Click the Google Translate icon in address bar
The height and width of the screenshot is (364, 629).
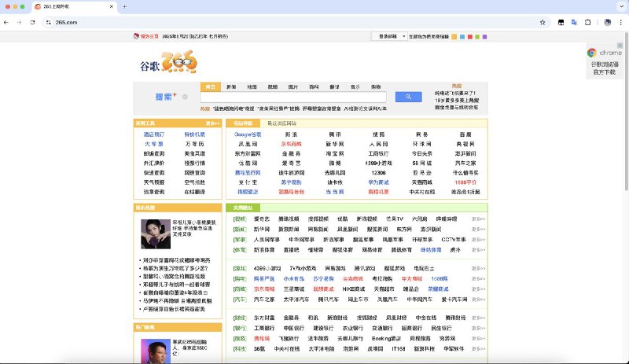tap(574, 22)
